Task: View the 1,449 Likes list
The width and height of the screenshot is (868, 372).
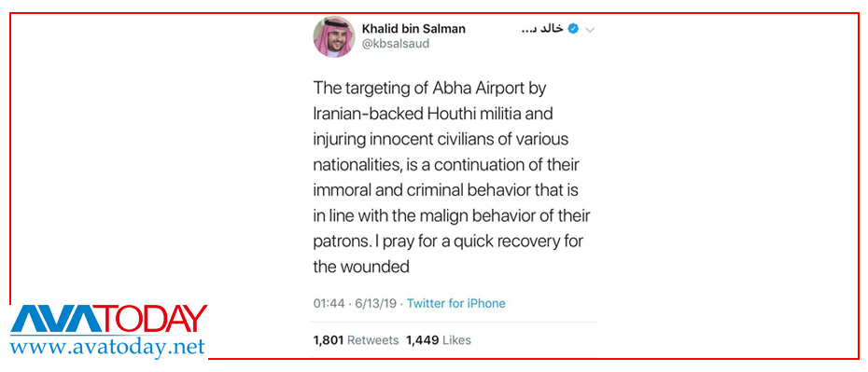Action: pos(439,340)
